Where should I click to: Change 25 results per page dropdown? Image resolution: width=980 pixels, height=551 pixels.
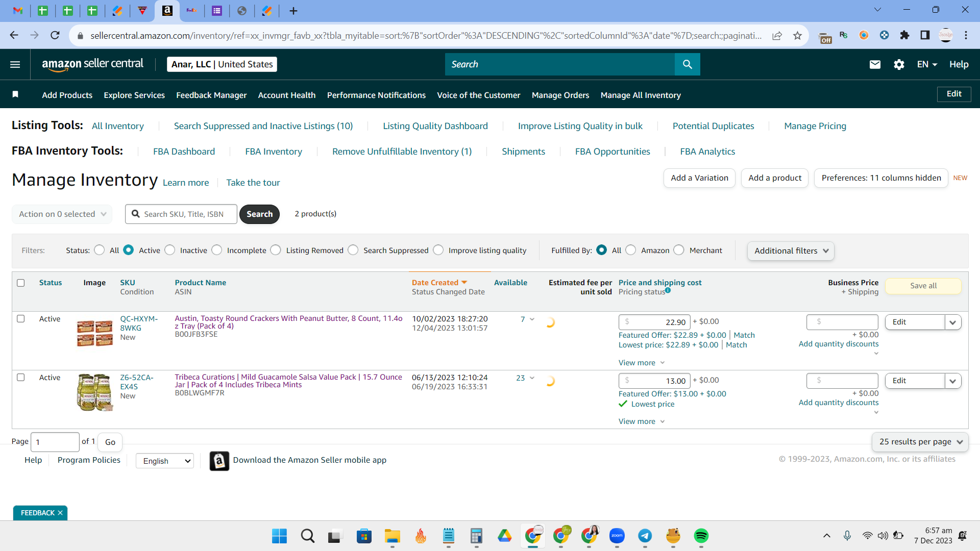920,442
